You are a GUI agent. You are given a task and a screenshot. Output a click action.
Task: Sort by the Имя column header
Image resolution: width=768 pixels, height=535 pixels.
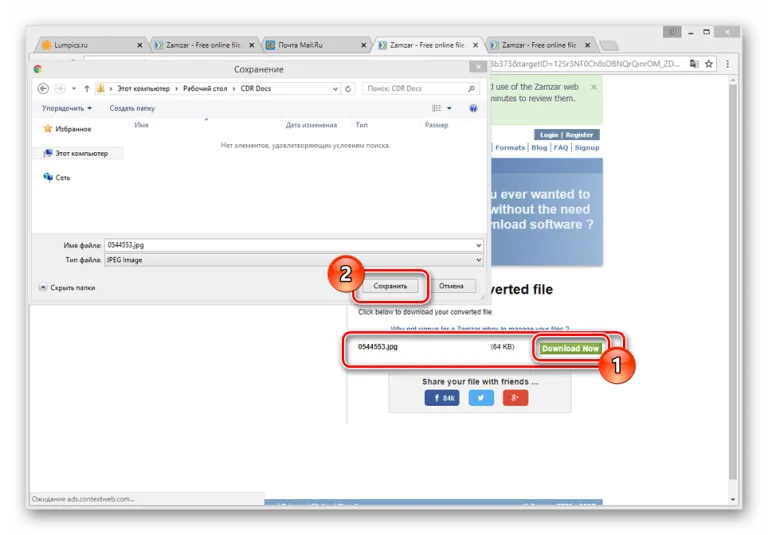pos(141,125)
